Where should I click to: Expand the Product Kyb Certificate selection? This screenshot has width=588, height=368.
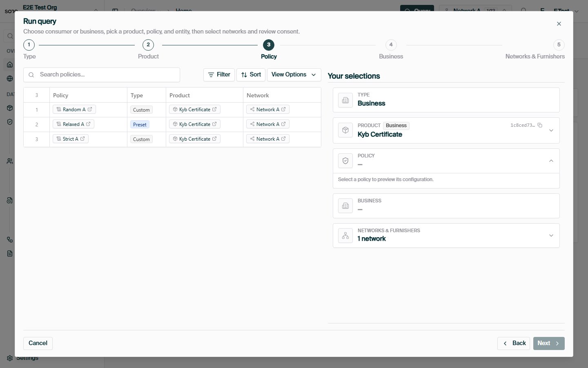pos(551,130)
